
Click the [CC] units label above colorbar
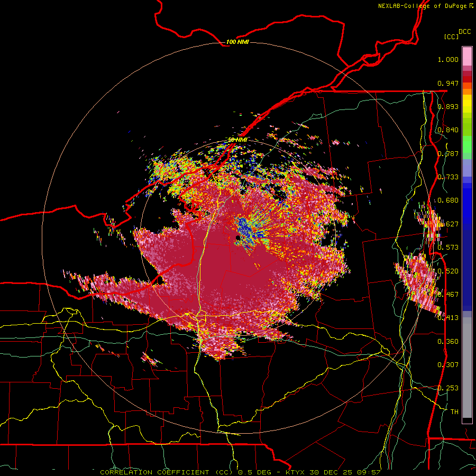click(x=451, y=36)
